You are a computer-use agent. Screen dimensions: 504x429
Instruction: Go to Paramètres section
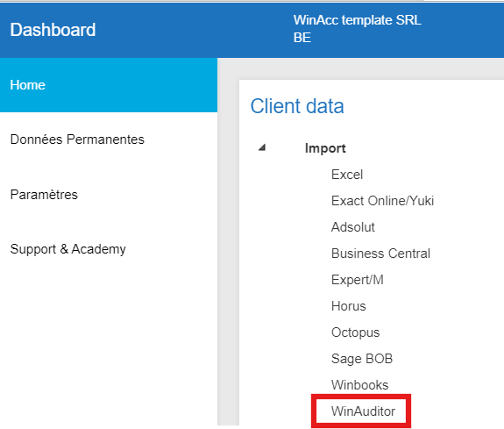(x=44, y=195)
